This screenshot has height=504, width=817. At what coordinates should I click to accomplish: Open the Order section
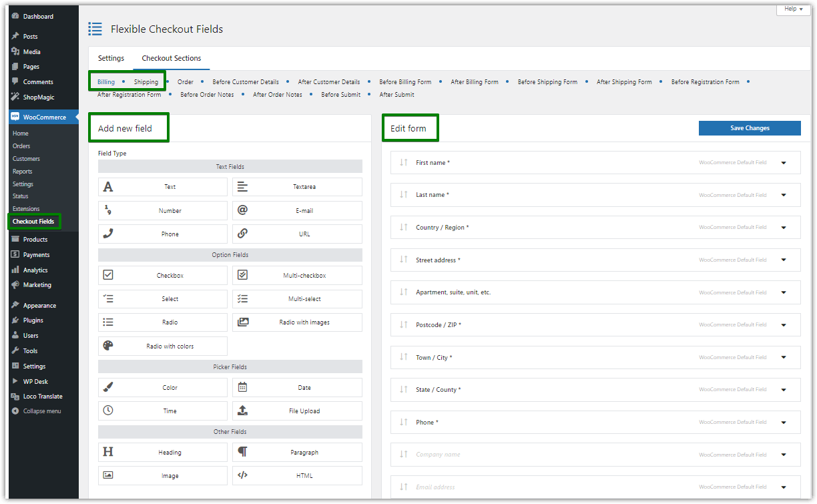coord(186,82)
